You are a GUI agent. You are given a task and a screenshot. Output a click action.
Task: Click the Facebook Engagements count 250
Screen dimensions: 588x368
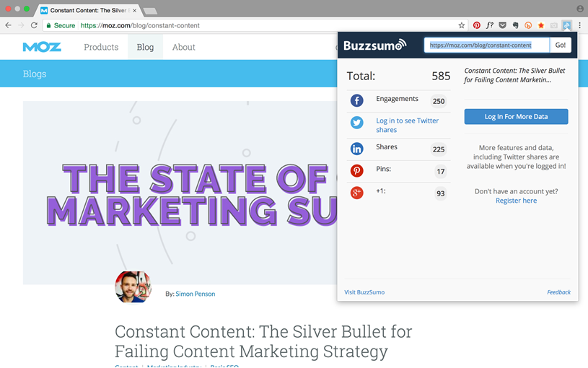coord(439,101)
